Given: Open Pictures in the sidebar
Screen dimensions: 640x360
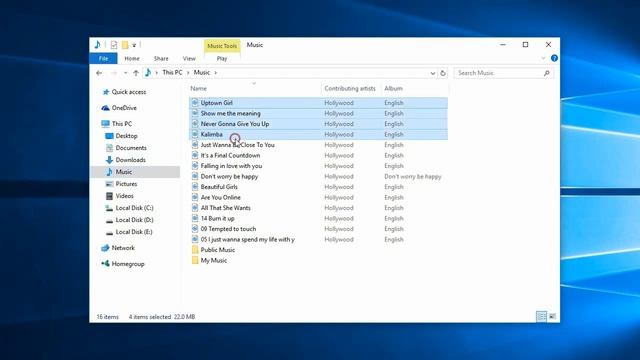Looking at the screenshot, I should [126, 184].
